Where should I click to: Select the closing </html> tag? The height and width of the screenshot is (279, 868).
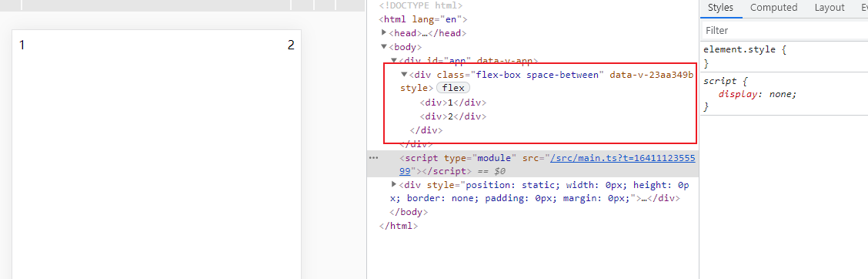tap(399, 227)
